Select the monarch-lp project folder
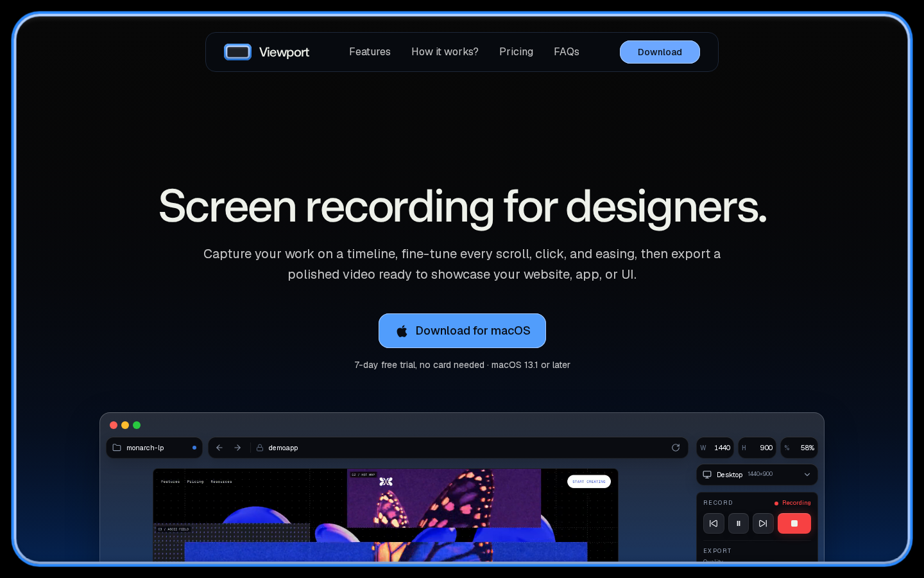 154,448
